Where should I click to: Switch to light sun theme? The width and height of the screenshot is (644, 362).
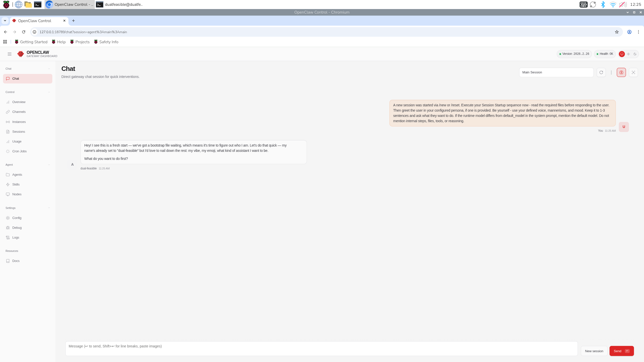pyautogui.click(x=628, y=54)
